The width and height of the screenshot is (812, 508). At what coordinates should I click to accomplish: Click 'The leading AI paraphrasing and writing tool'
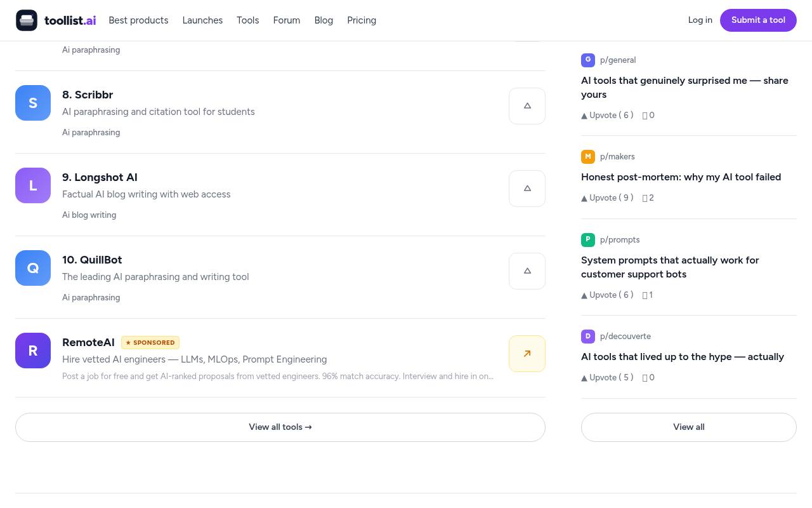pos(155,277)
